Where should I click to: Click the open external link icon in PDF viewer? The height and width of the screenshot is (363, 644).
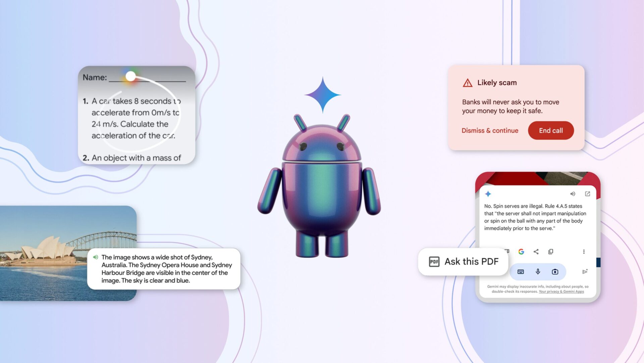click(x=587, y=194)
